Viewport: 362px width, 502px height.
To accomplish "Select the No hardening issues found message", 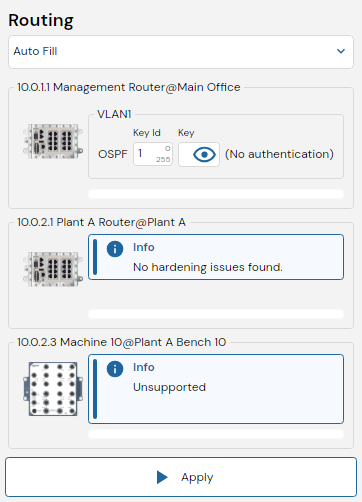I will [208, 267].
